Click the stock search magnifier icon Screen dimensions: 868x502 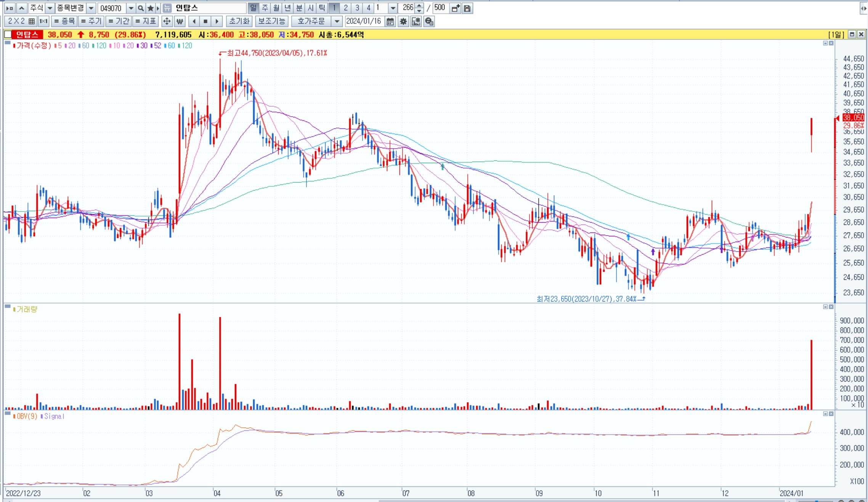141,8
